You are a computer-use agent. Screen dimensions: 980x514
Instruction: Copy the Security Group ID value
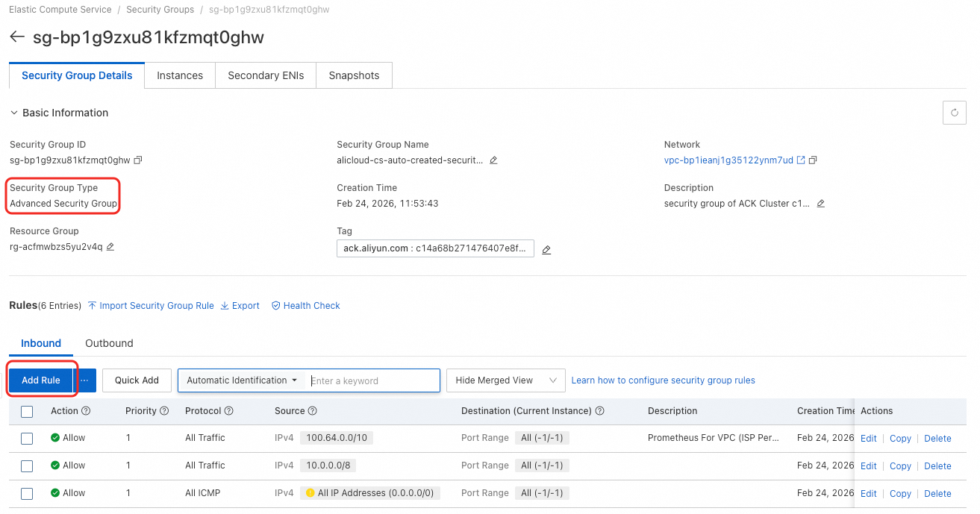[x=138, y=160]
